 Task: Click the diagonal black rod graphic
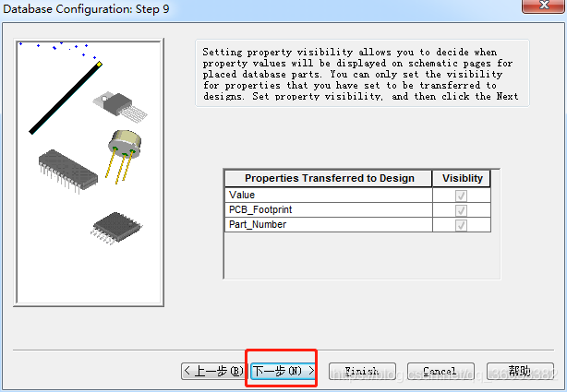[65, 98]
